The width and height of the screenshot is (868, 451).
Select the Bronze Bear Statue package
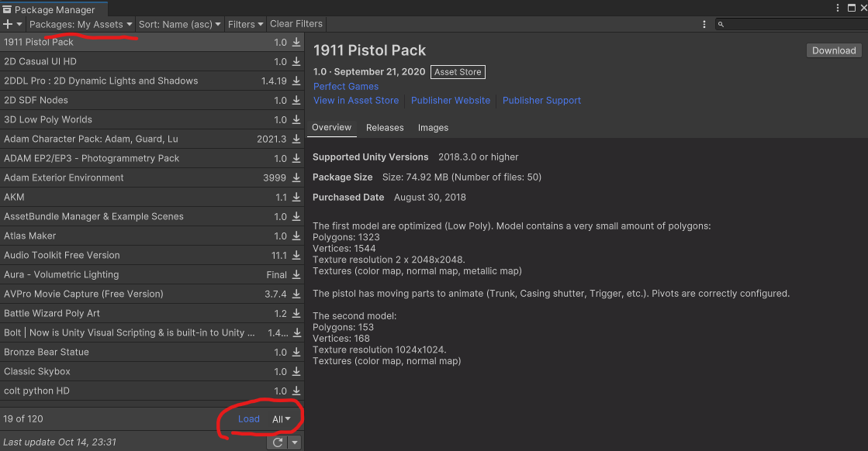pos(152,352)
